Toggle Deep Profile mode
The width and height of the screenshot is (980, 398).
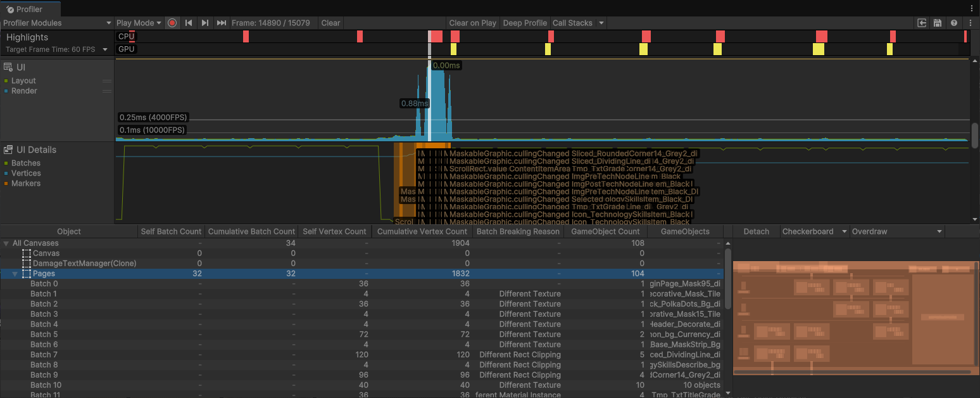524,23
